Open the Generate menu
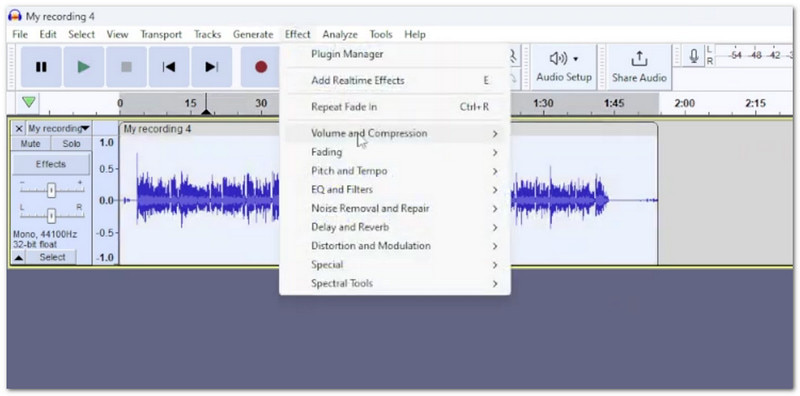This screenshot has height=396, width=800. tap(253, 35)
